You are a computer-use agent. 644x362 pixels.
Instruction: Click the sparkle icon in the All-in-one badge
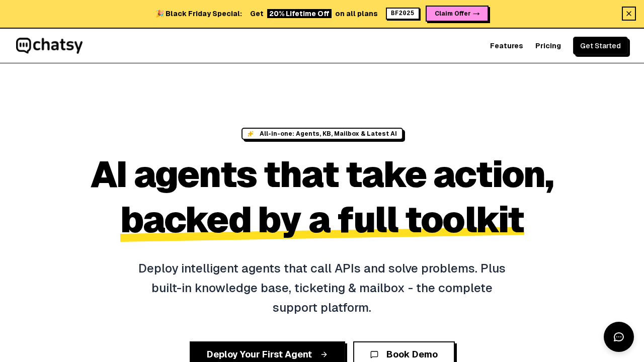[251, 134]
